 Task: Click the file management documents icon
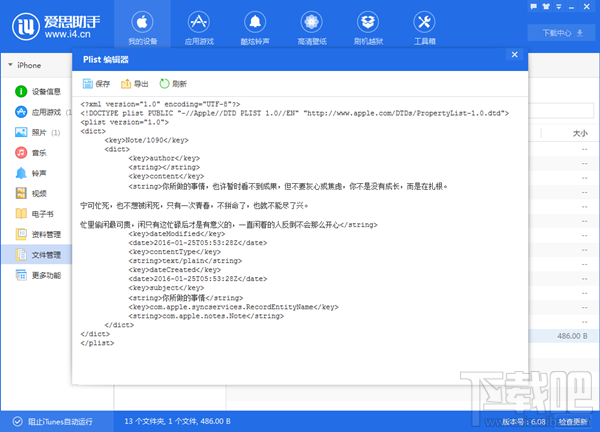21,254
